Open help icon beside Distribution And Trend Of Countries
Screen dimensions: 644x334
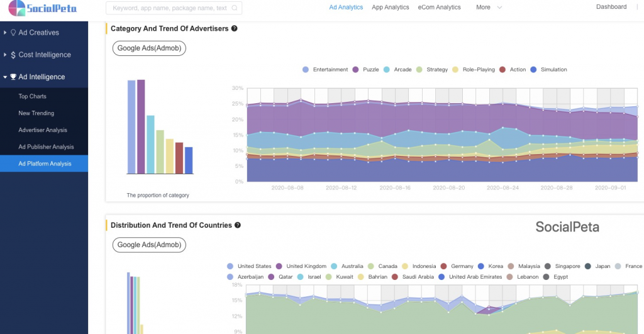point(237,225)
